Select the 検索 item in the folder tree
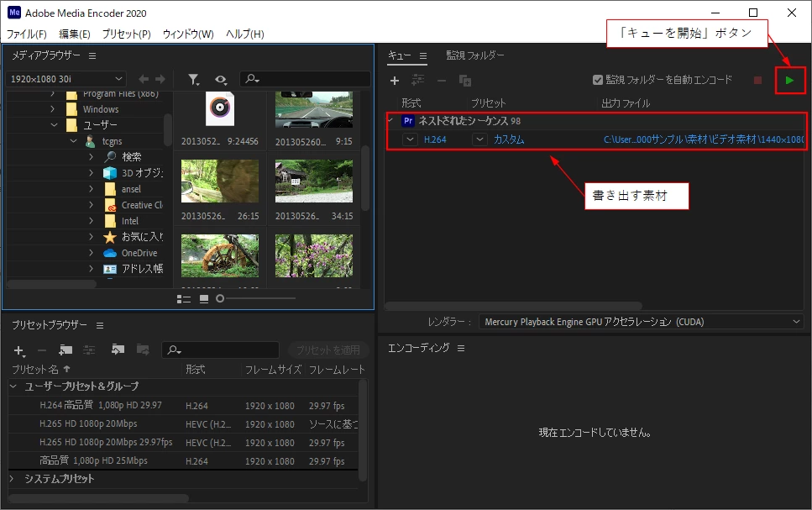Screen dimensions: 812x510 (x=131, y=157)
